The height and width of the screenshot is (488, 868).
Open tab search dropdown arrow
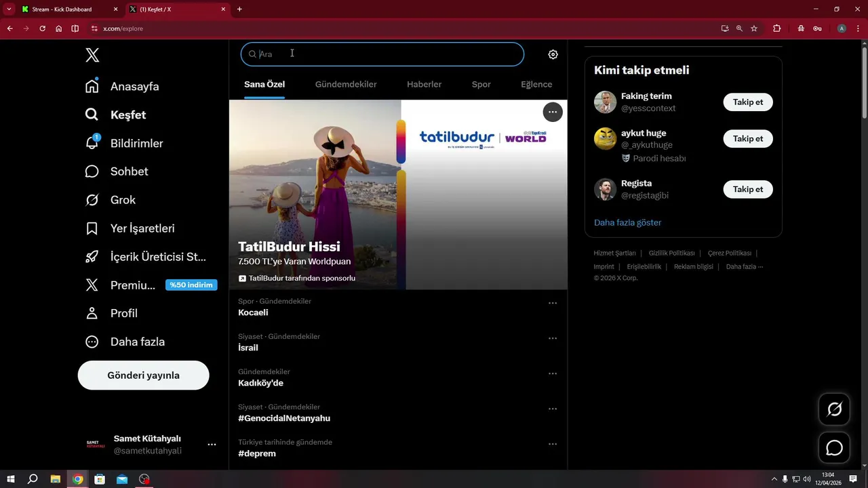(x=9, y=9)
